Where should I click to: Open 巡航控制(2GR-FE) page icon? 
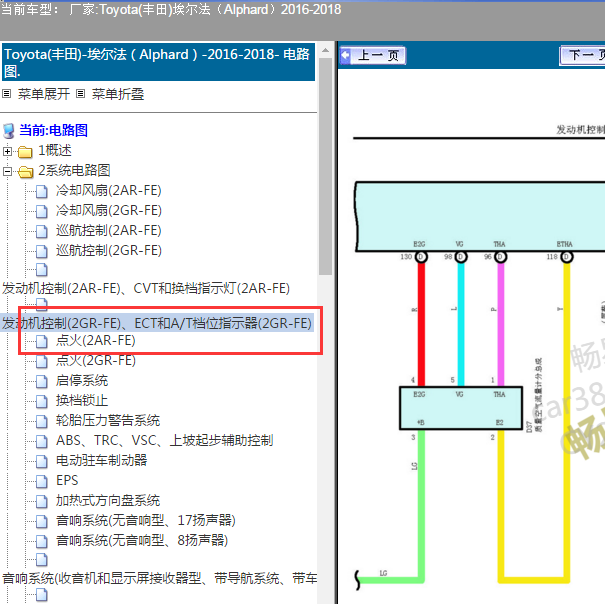point(42,251)
